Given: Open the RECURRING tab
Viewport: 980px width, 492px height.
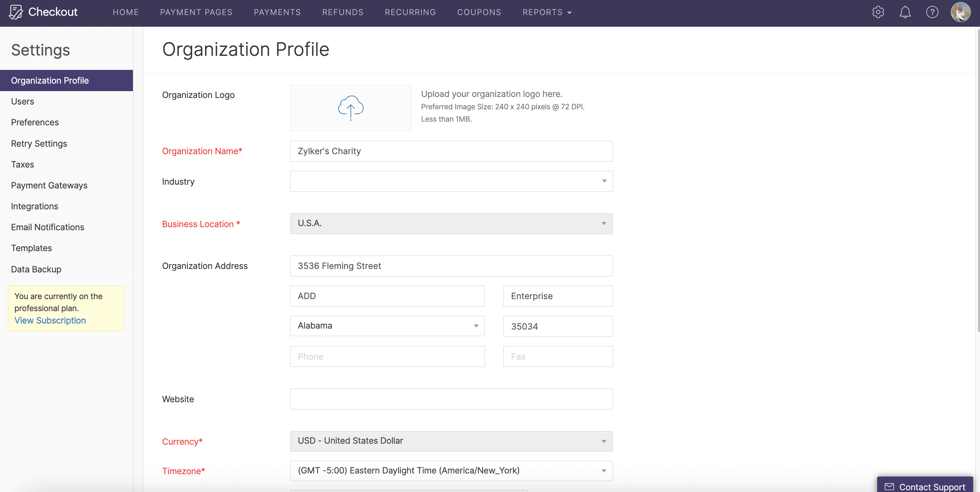Looking at the screenshot, I should (x=410, y=12).
